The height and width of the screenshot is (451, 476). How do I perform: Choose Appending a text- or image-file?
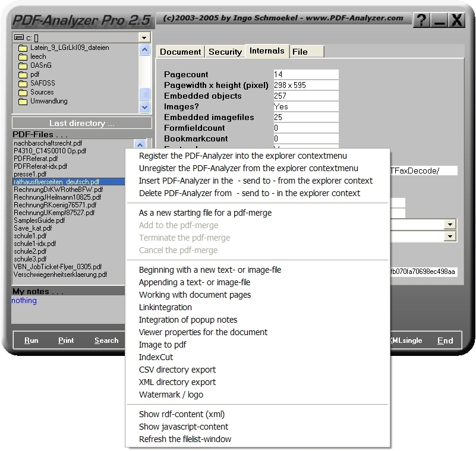tap(257, 283)
